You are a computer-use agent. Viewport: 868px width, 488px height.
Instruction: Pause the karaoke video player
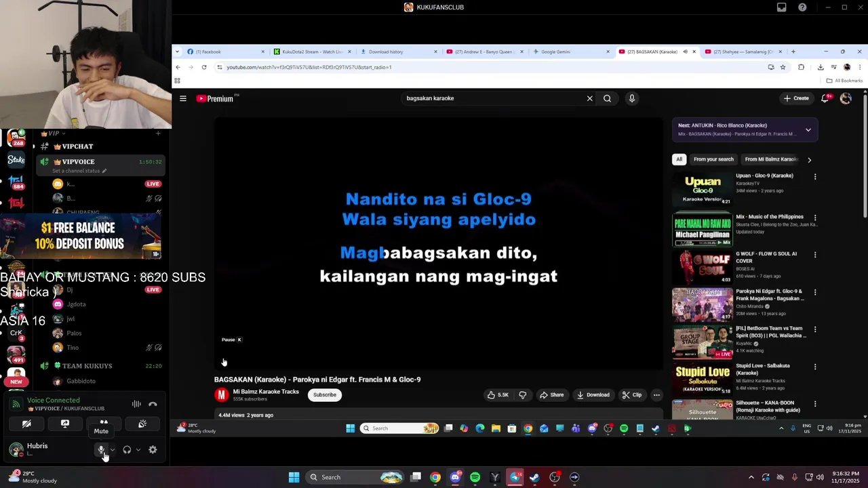pyautogui.click(x=224, y=362)
